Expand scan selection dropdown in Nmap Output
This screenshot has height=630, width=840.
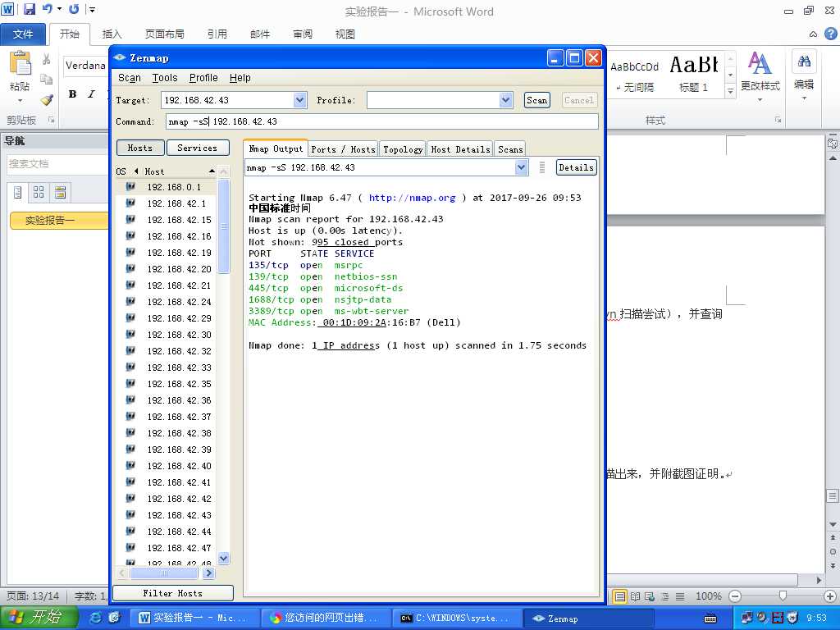521,167
